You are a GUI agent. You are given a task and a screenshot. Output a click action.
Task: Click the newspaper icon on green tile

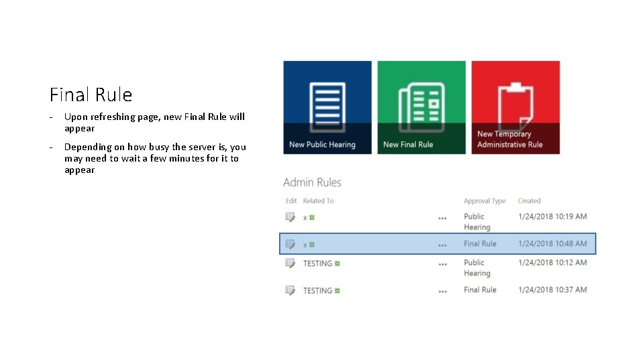click(421, 107)
